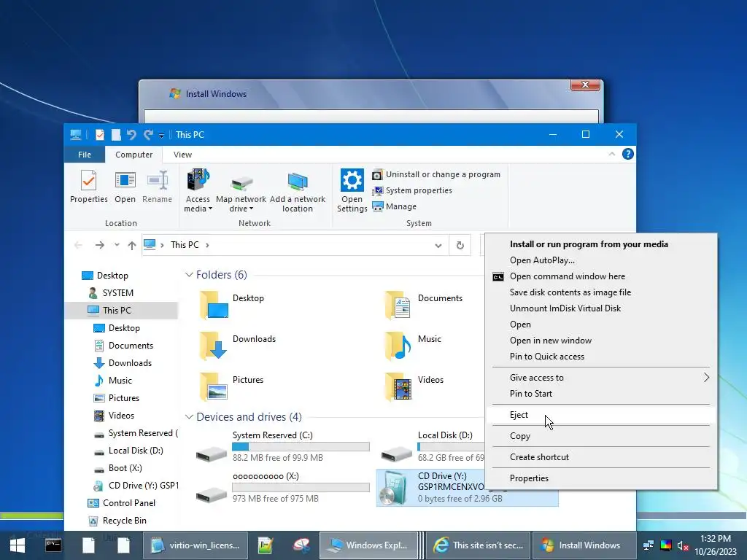Screen dimensions: 747x560
Task: Open the Recent locations dropdown arrow
Action: pos(117,245)
